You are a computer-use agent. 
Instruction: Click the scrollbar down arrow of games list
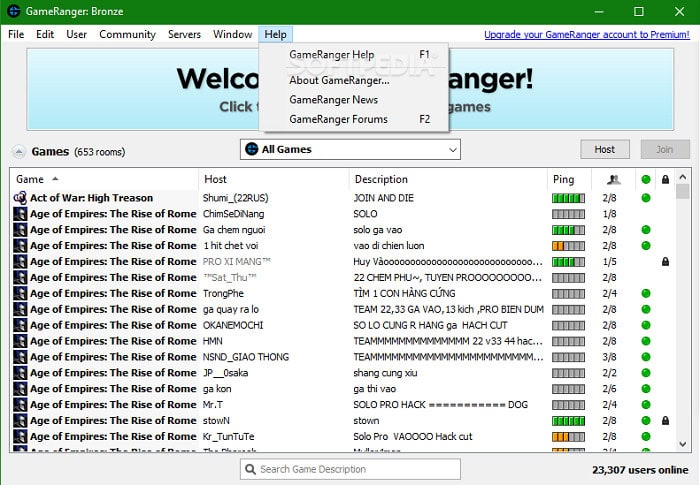[x=683, y=444]
